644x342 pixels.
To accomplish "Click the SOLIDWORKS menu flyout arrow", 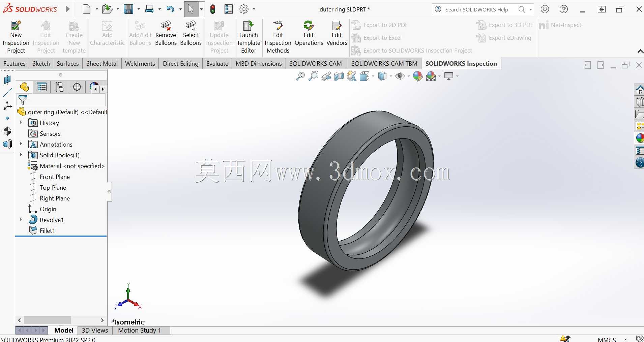I will tap(67, 9).
